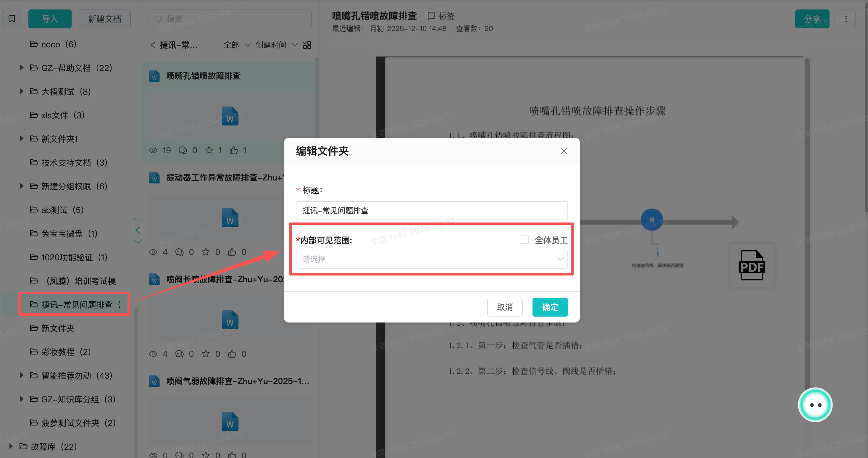868x458 pixels.
Task: Collapse the sidebar using the panel toggle handle
Action: [x=138, y=230]
